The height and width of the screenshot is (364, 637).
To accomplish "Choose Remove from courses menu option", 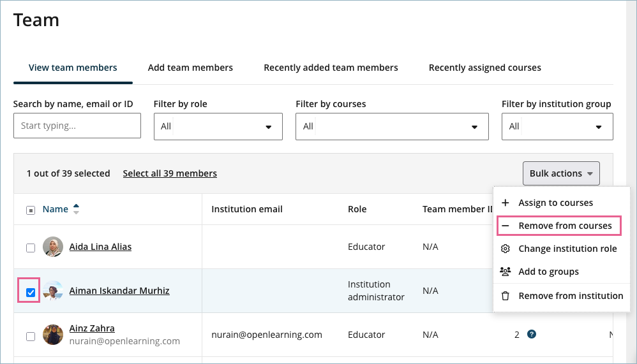I will (565, 226).
